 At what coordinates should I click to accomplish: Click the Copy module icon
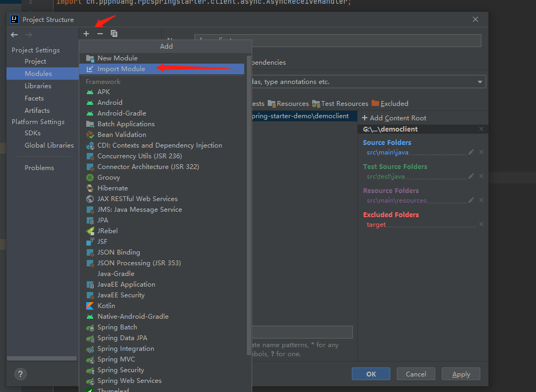point(114,34)
